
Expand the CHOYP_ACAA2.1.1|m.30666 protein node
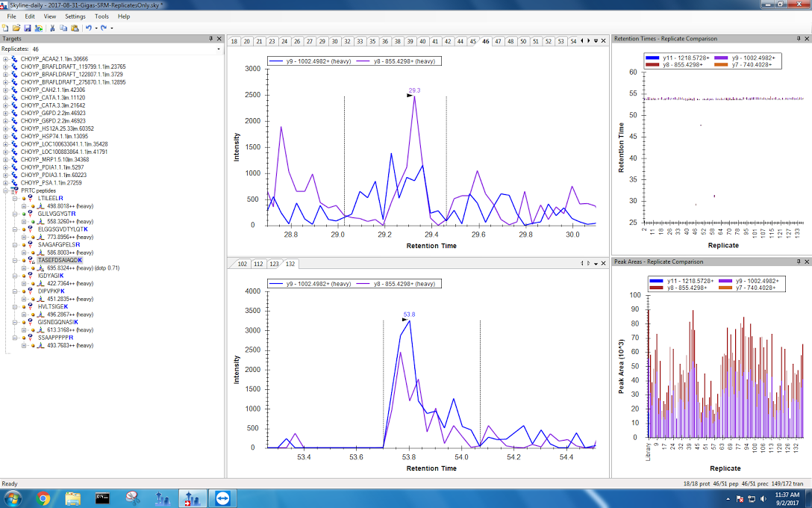(x=6, y=58)
